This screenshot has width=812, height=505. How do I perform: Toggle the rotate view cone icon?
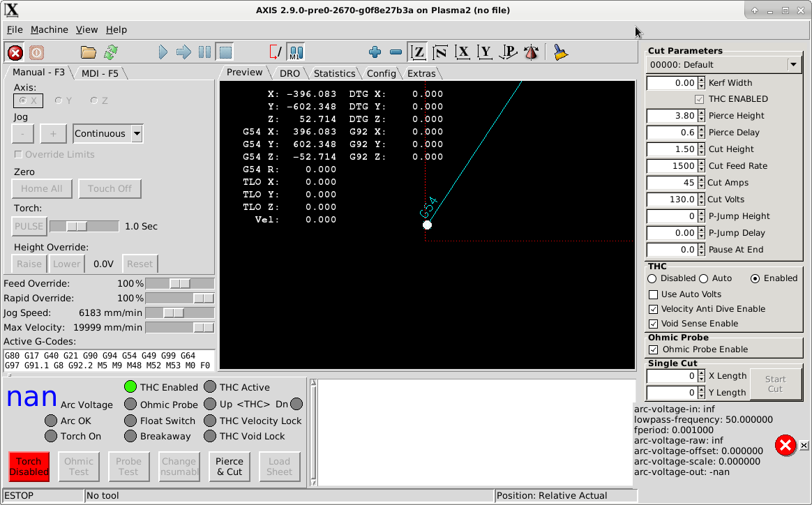532,52
